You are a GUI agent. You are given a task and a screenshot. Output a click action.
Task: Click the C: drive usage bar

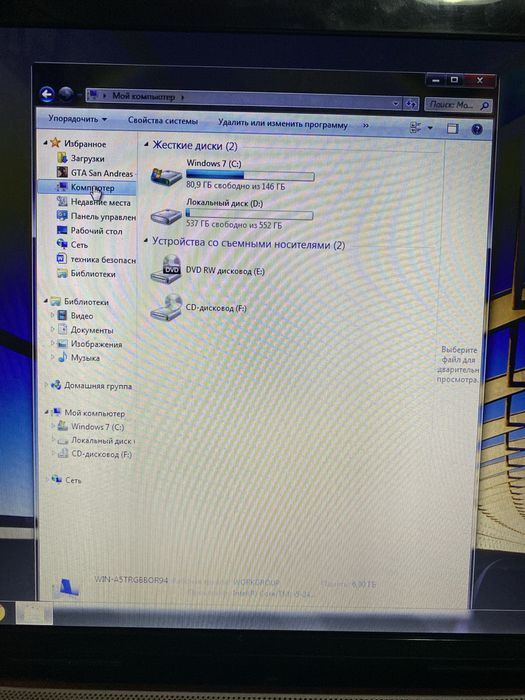[x=250, y=175]
